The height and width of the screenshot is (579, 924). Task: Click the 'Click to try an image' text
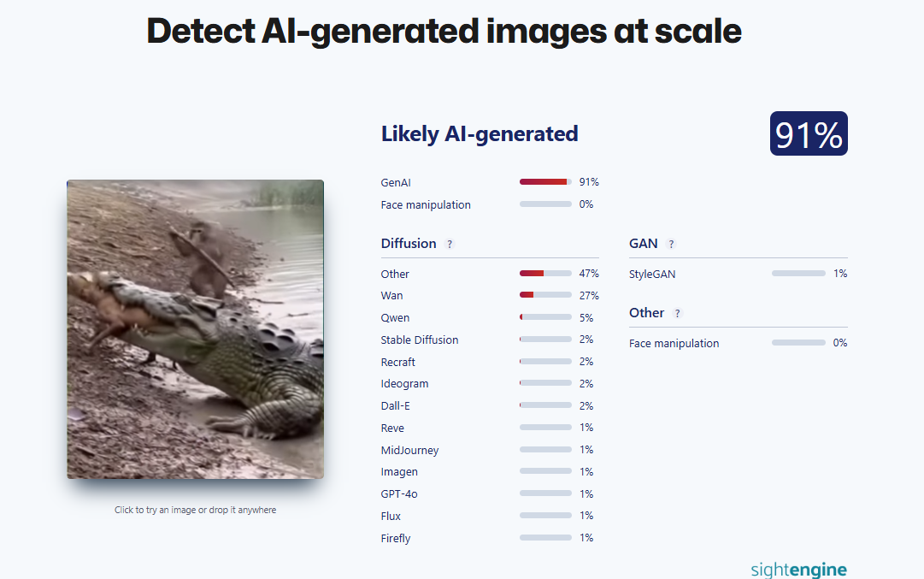pos(196,510)
